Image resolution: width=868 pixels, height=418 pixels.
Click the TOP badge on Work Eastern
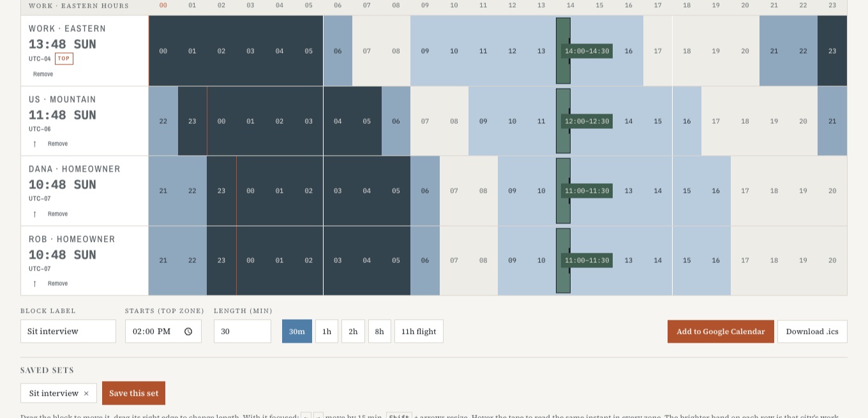(x=64, y=59)
